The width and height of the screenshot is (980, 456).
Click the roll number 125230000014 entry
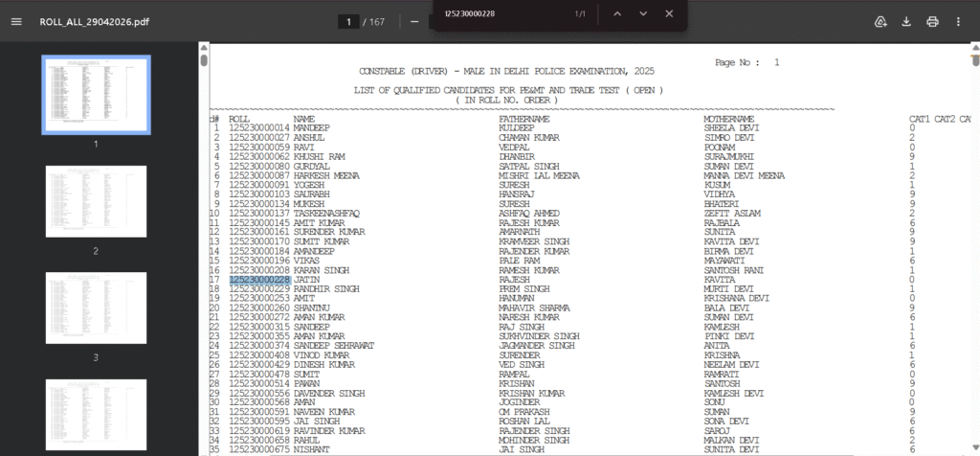259,127
